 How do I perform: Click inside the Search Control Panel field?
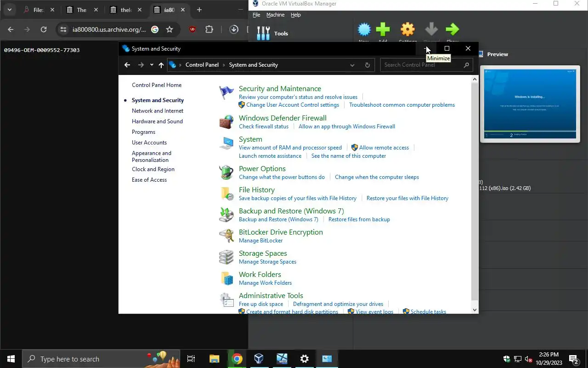pos(426,65)
